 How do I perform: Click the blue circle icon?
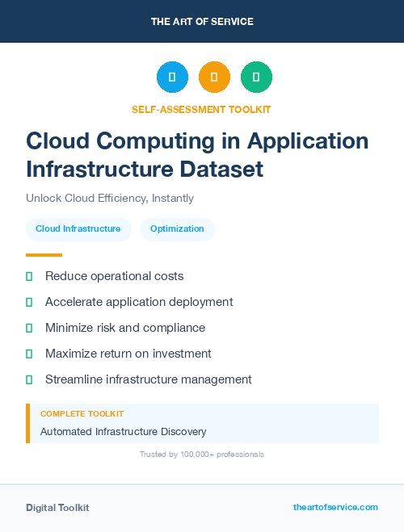tap(172, 77)
